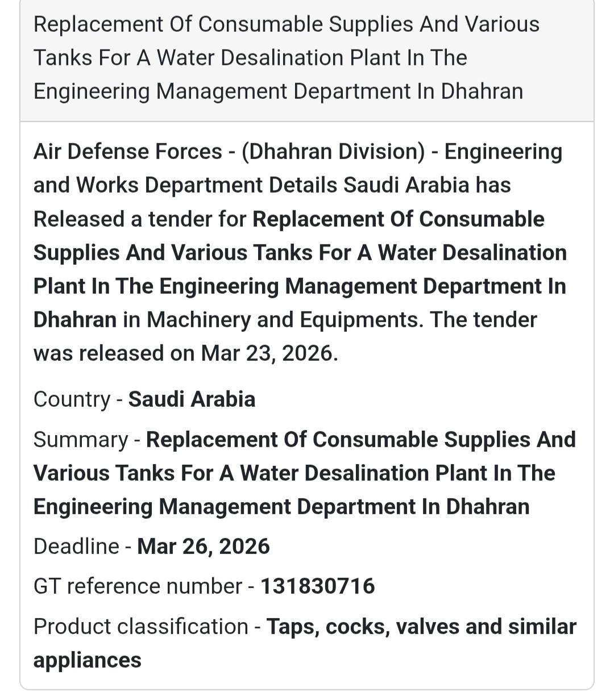614x700 pixels.
Task: Click the "Machinery and Equipments" category text
Action: point(284,320)
